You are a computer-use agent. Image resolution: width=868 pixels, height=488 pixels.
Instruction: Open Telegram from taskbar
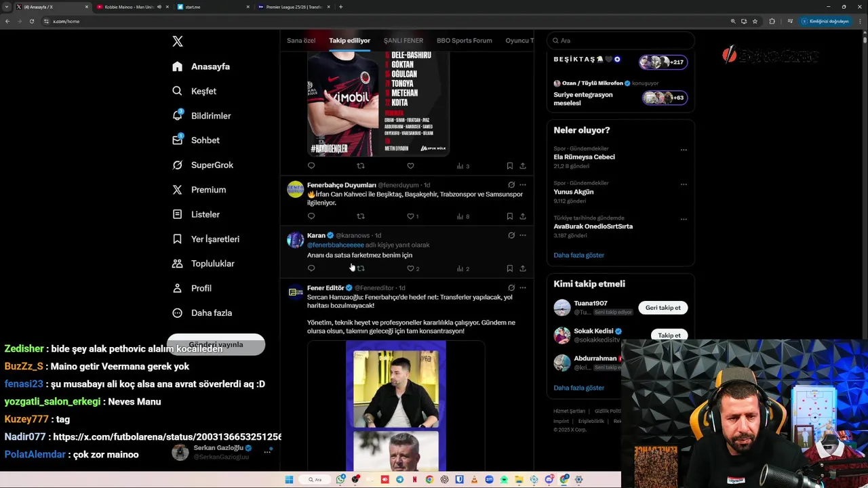coord(399,480)
